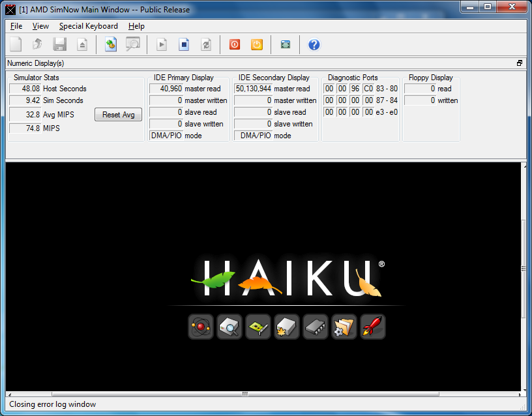Click the "Numeric Display(s)" panel title
Screen dimensions: 532x416
[36, 63]
